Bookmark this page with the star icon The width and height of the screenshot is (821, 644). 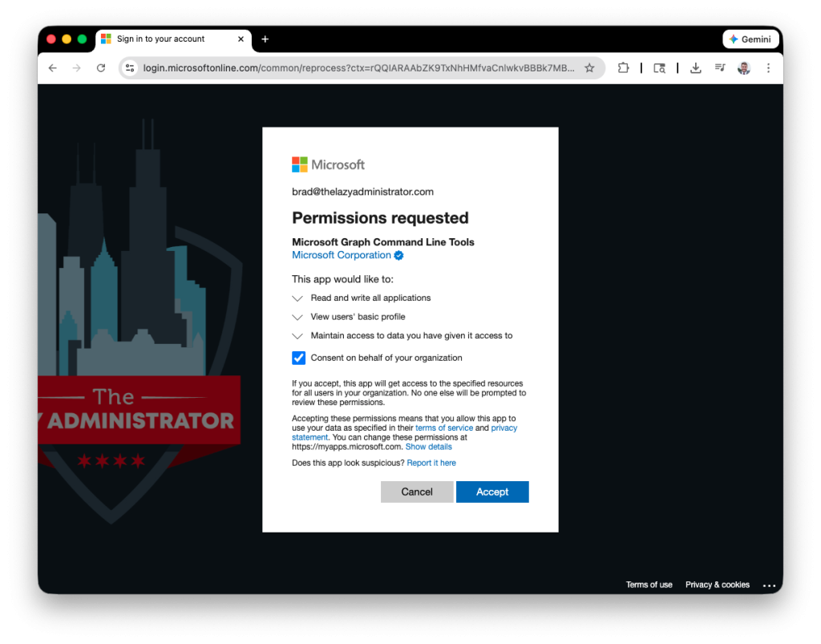[x=589, y=68]
